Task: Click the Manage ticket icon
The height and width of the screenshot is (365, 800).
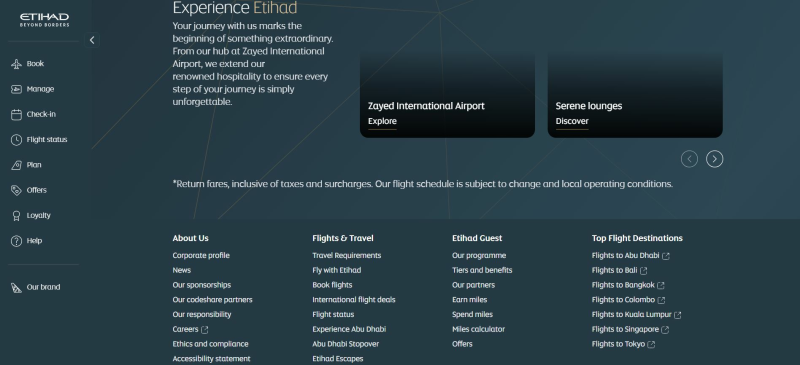Action: click(x=16, y=89)
